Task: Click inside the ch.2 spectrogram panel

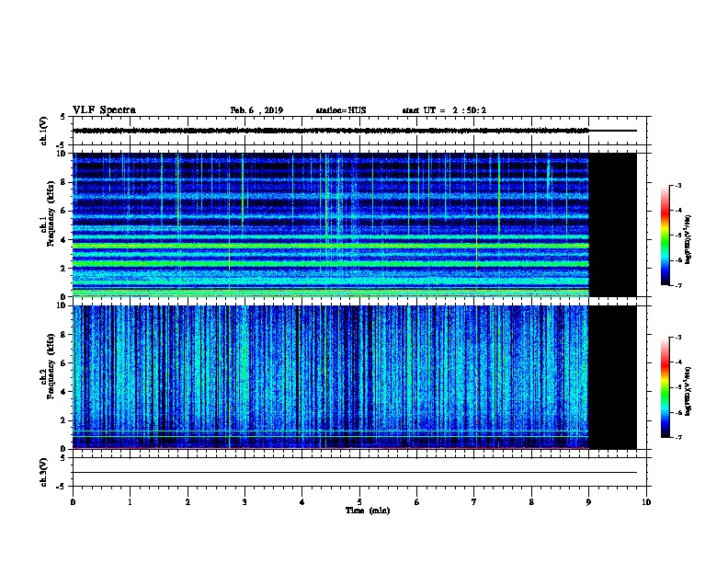Action: [x=331, y=377]
